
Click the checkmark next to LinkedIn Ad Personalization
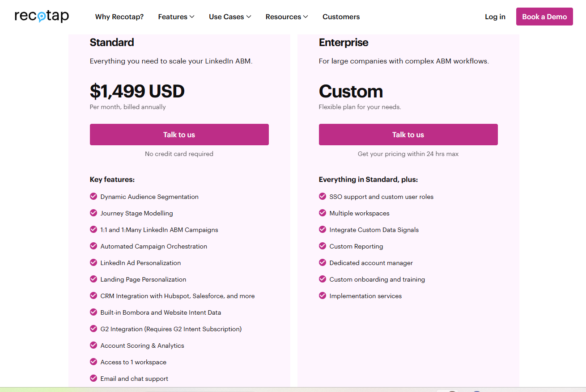click(93, 262)
